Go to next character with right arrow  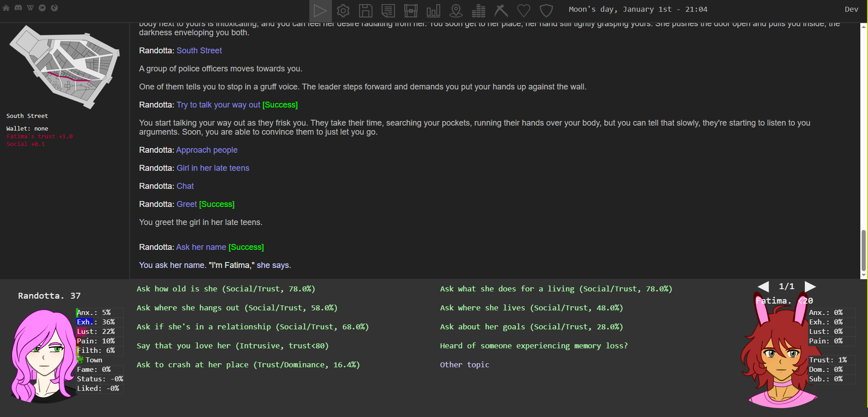coord(810,286)
